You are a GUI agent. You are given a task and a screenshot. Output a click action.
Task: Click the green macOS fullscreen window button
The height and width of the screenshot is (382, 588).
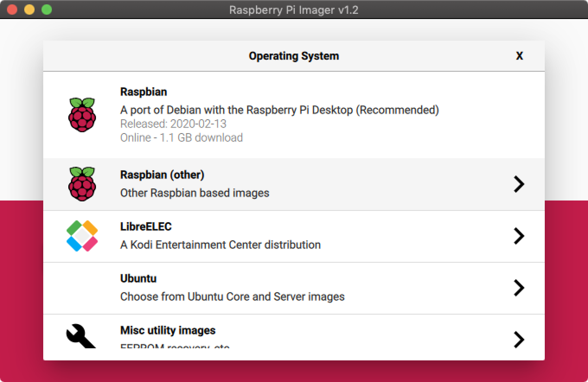point(47,10)
